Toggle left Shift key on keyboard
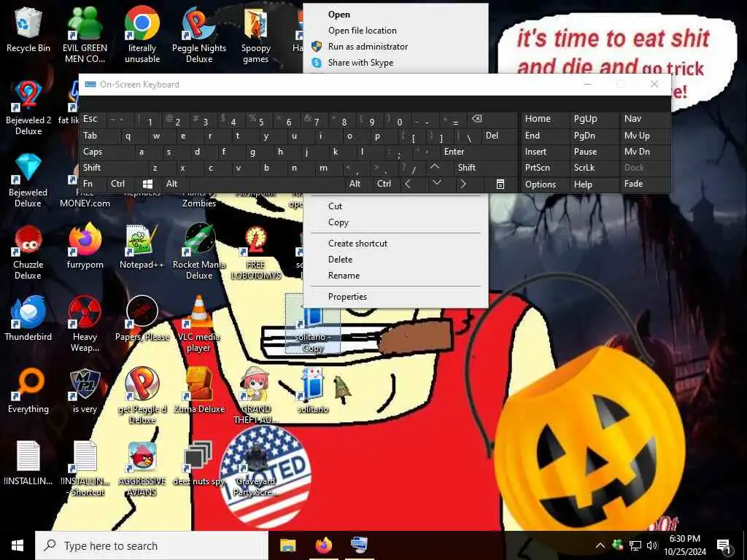Viewport: 747px width, 560px height. coord(115,168)
